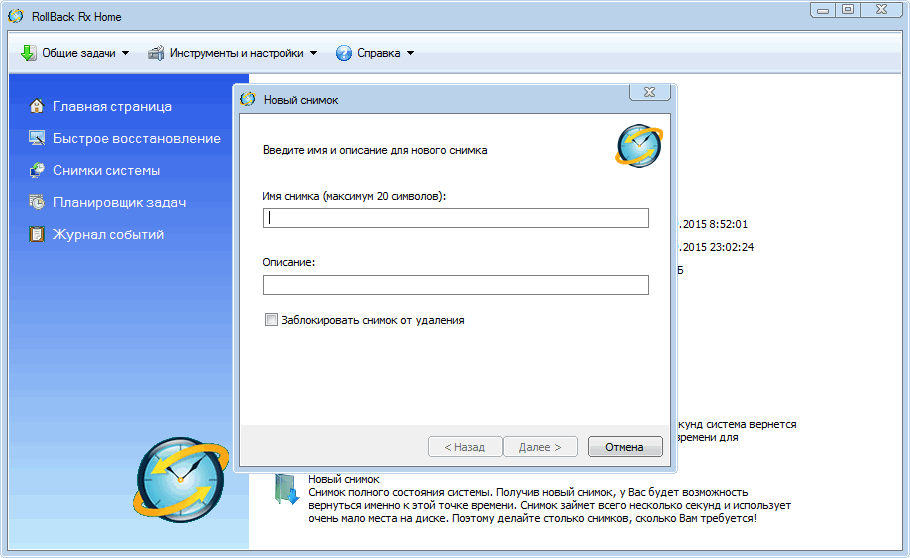910x558 pixels.
Task: Expand the Справка dropdown arrow
Action: pyautogui.click(x=410, y=53)
